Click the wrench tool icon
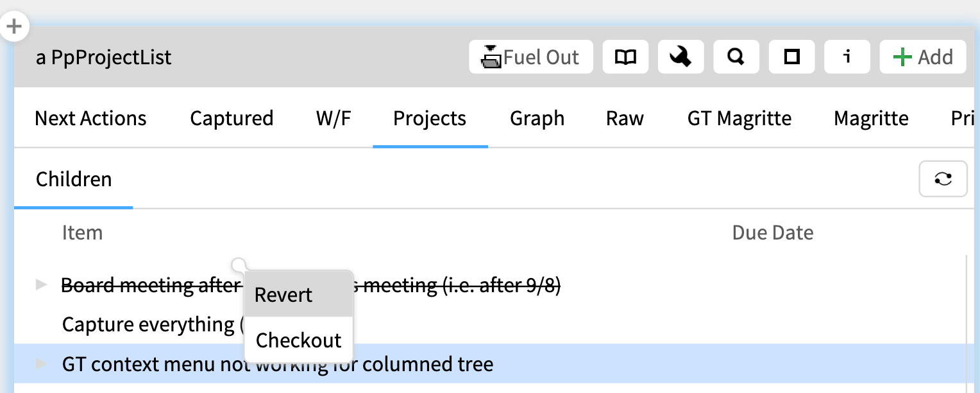Screen dimensions: 980x393 tap(681, 57)
